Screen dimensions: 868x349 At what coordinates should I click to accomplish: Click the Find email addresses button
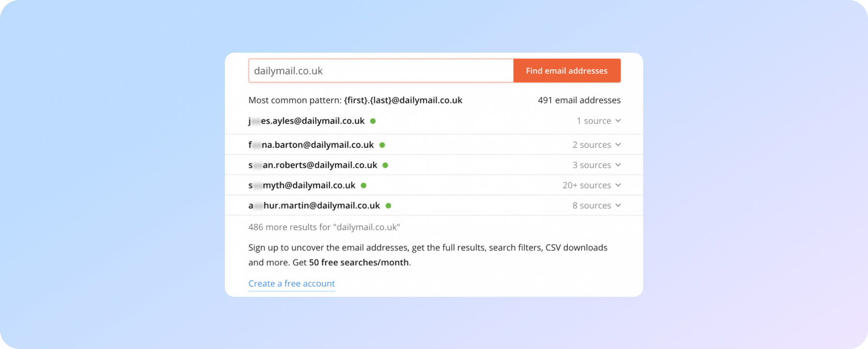click(566, 71)
